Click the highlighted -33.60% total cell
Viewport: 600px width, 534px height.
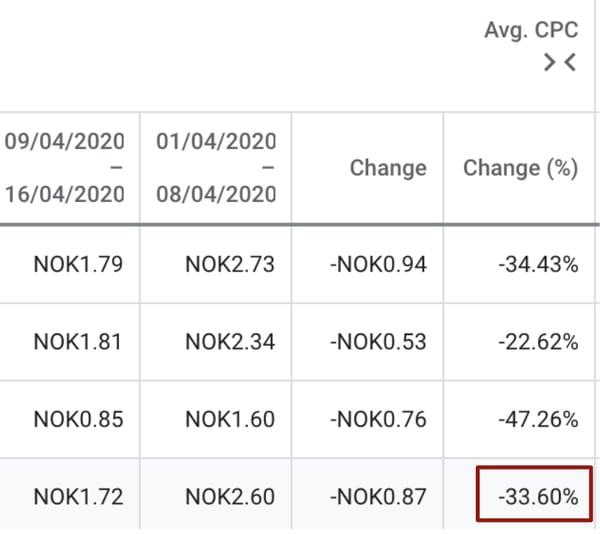535,494
